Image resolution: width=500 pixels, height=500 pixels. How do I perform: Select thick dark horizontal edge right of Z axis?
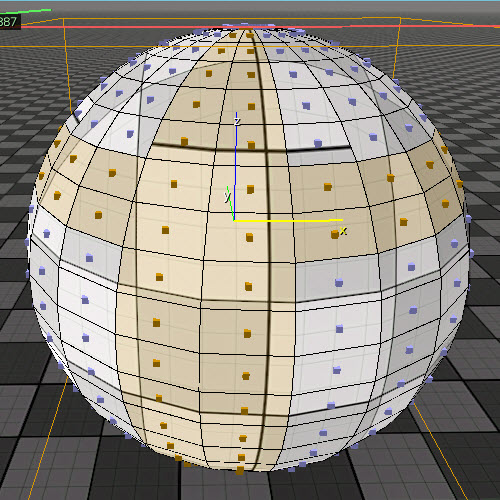point(318,148)
